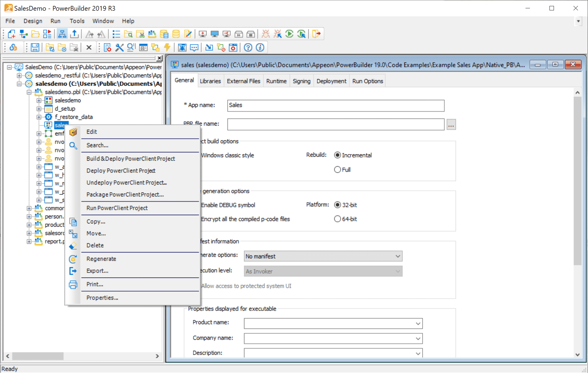Click the Open folder toolbar icon

tap(35, 34)
